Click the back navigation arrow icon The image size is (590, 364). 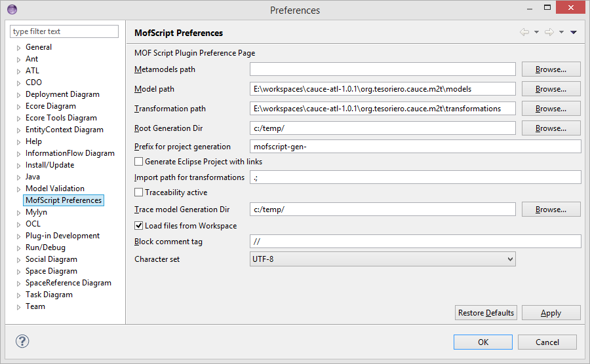pos(524,32)
